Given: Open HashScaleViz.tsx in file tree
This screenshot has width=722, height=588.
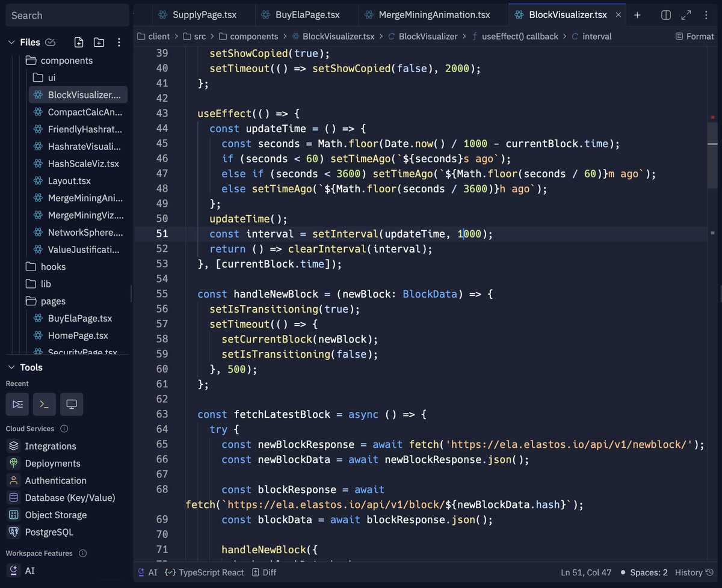Looking at the screenshot, I should [78, 164].
